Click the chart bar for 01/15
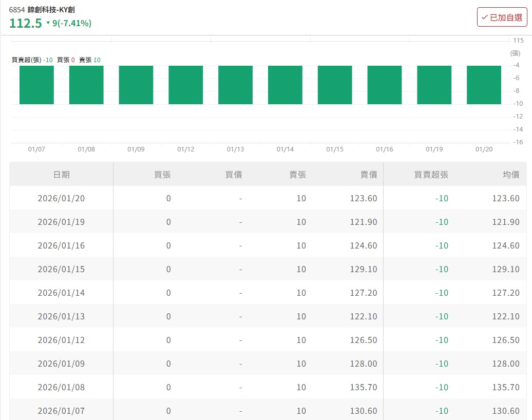This screenshot has width=532, height=420. (x=335, y=85)
